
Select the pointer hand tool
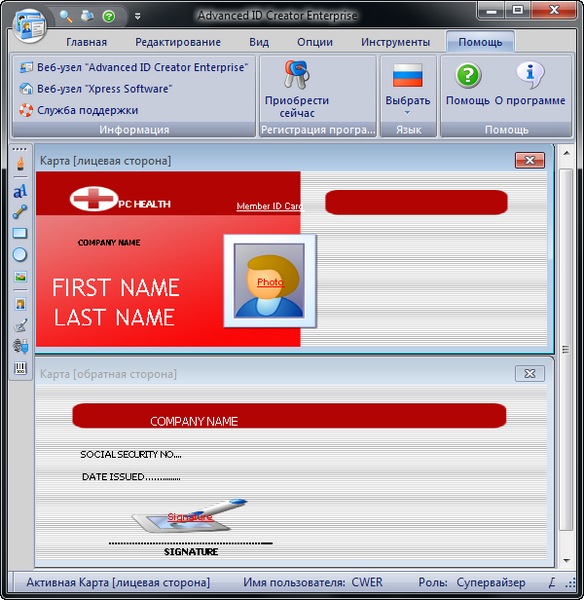(20, 164)
